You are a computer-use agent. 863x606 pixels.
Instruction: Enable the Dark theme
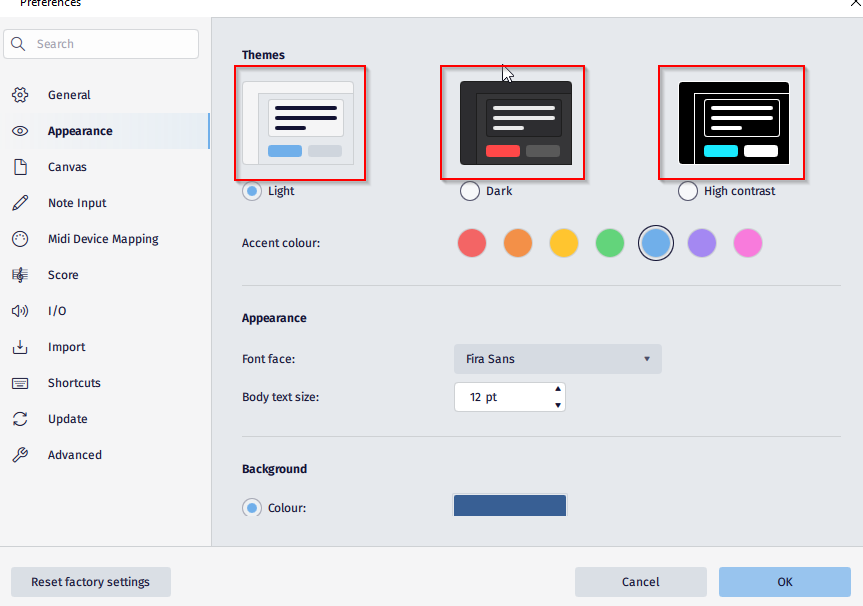point(469,190)
